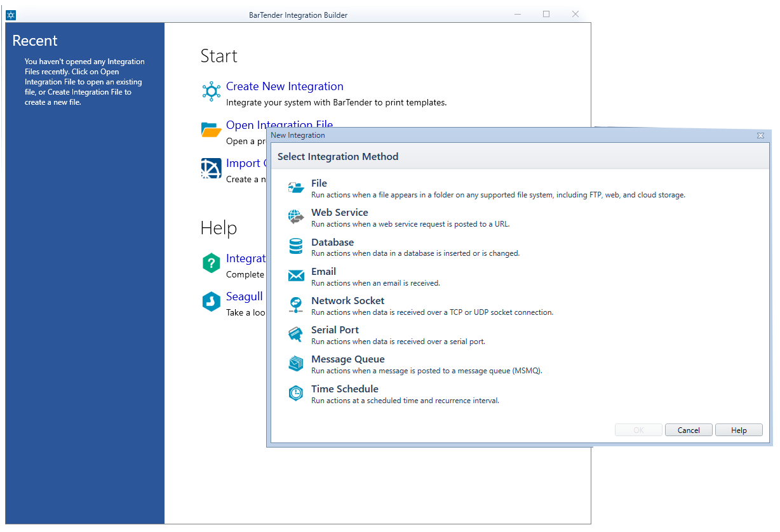Viewport: 780px width, 532px height.
Task: Open the Seagull link under Help
Action: [x=245, y=297]
